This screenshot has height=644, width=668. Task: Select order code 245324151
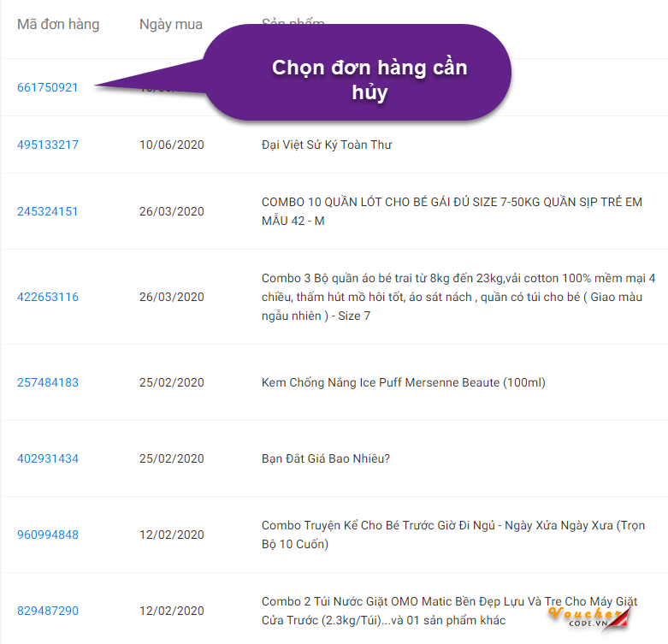coord(48,211)
